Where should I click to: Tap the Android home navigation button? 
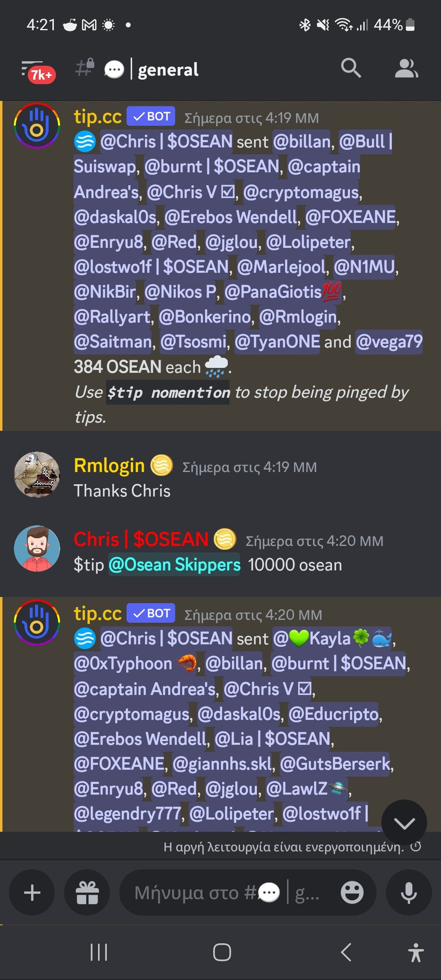(222, 952)
